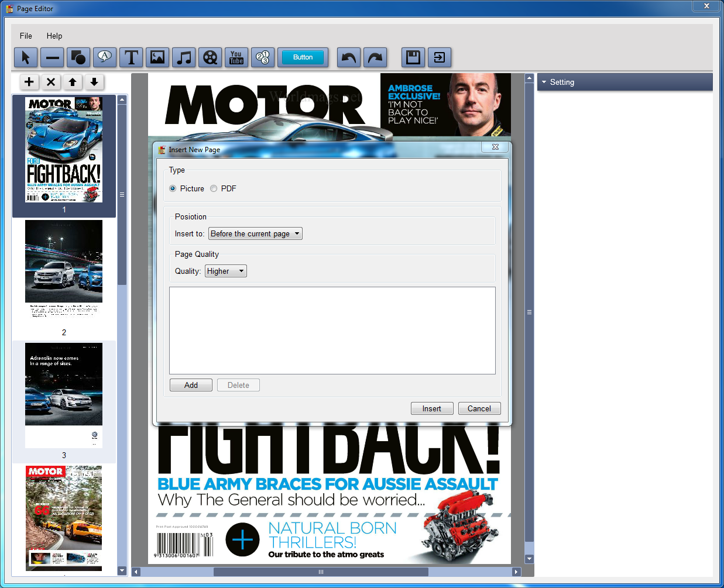Select the numbered circles tool

pyautogui.click(x=263, y=57)
